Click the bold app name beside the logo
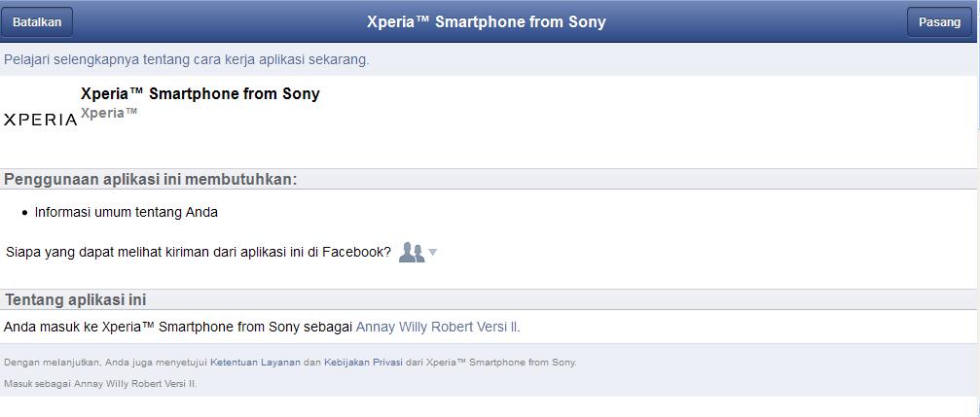980x417 pixels. coord(200,94)
